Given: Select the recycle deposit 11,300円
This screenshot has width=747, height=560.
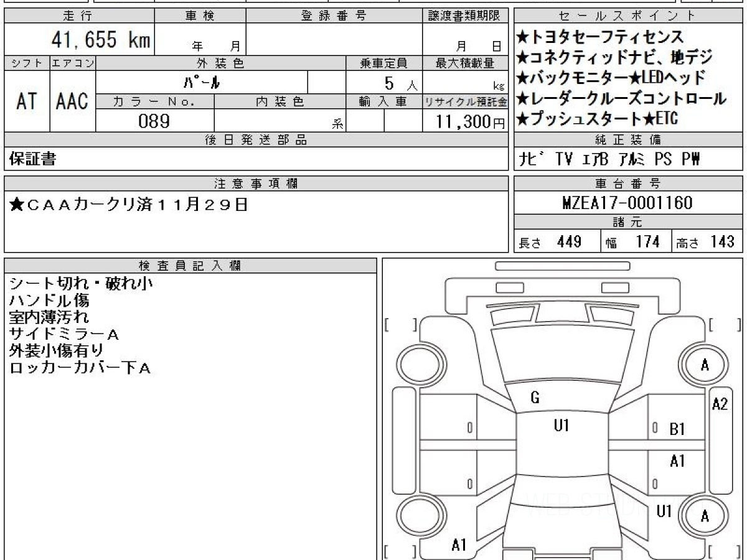Looking at the screenshot, I should point(470,121).
